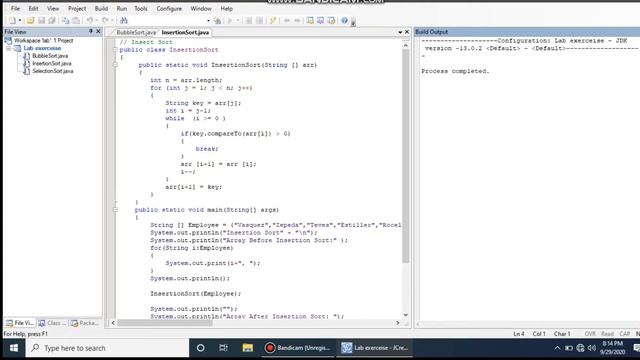This screenshot has height=360, width=640.
Task: Open BubbleSort.java in file tree
Action: tap(50, 56)
